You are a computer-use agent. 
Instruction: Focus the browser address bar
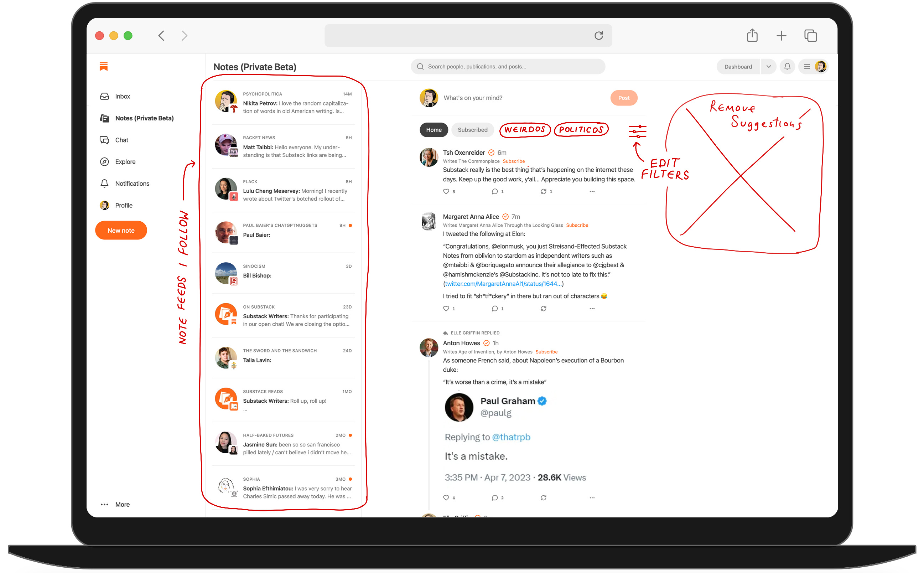(468, 36)
